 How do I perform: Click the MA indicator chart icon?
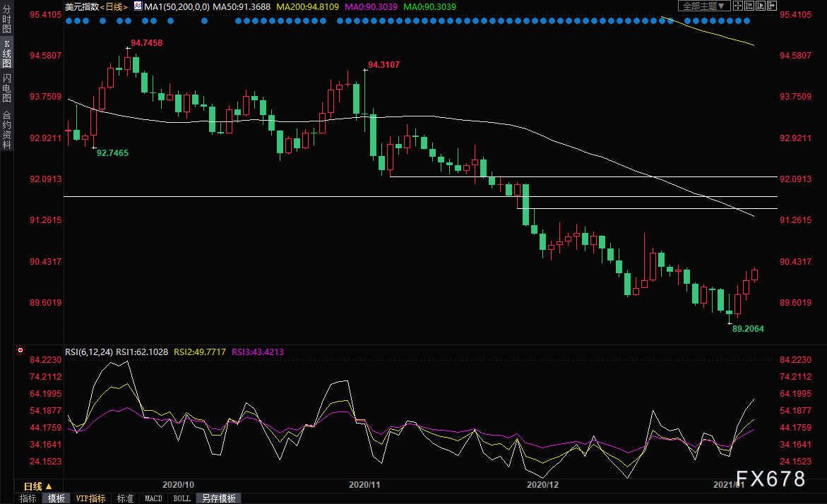click(x=138, y=6)
